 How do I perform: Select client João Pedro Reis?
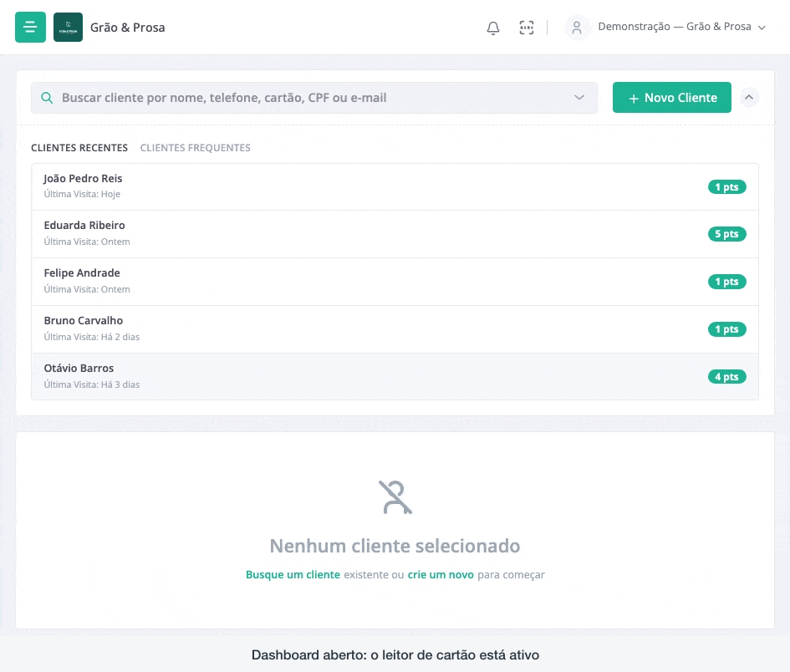pos(395,186)
